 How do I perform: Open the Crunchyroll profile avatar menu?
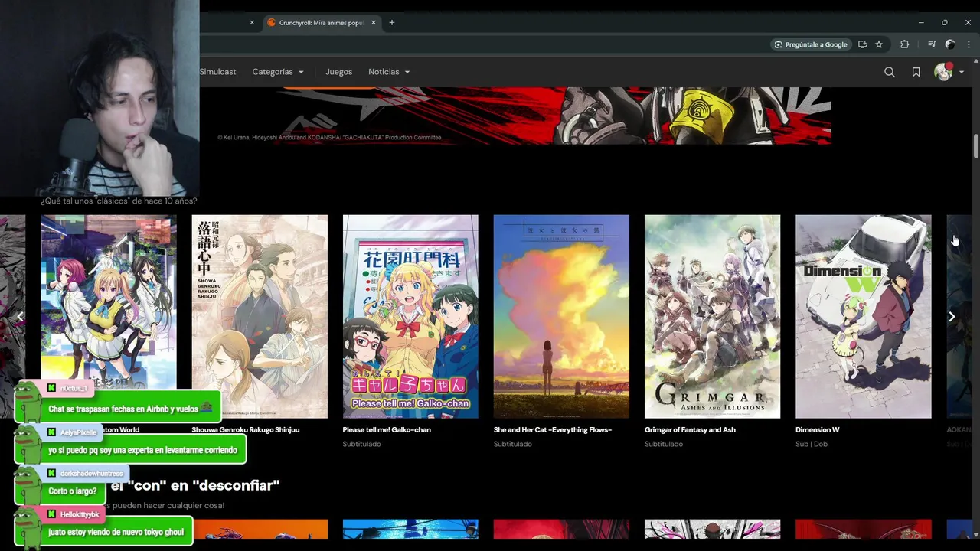pos(949,72)
